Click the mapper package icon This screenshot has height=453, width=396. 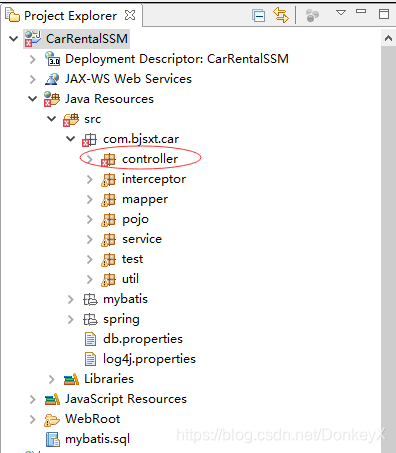click(x=109, y=200)
